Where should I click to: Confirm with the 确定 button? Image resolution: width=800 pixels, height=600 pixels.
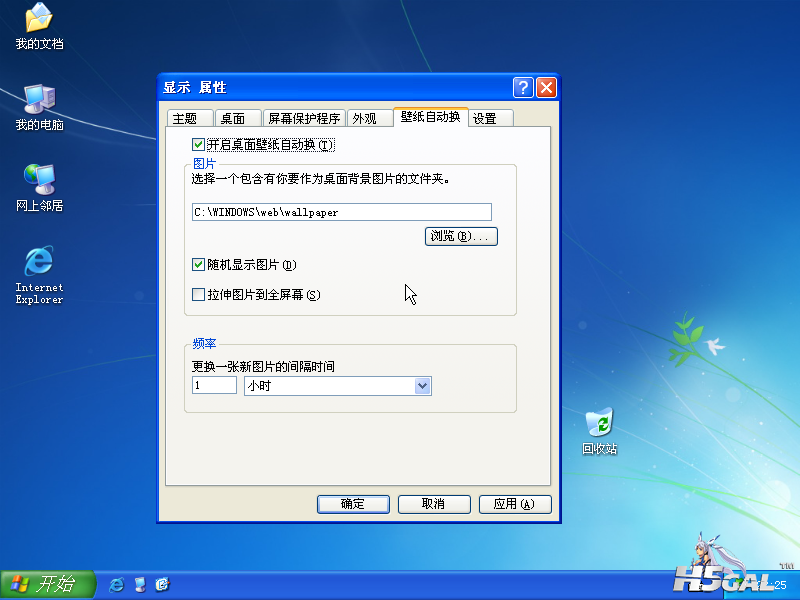coord(353,504)
